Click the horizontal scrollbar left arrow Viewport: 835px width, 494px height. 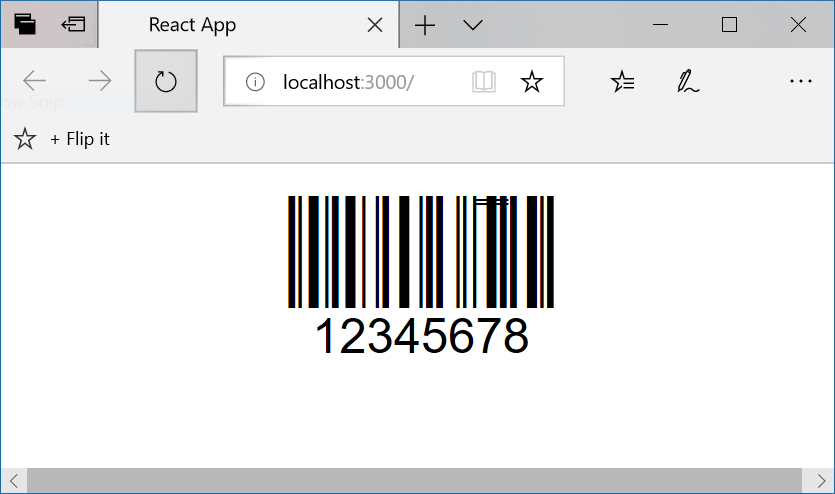click(x=14, y=481)
